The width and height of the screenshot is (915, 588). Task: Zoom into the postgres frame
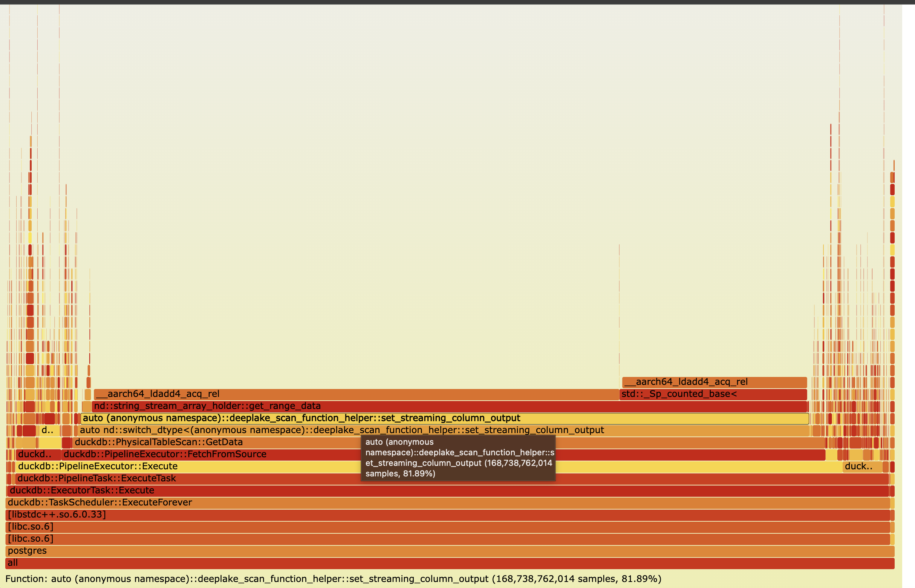[450, 551]
